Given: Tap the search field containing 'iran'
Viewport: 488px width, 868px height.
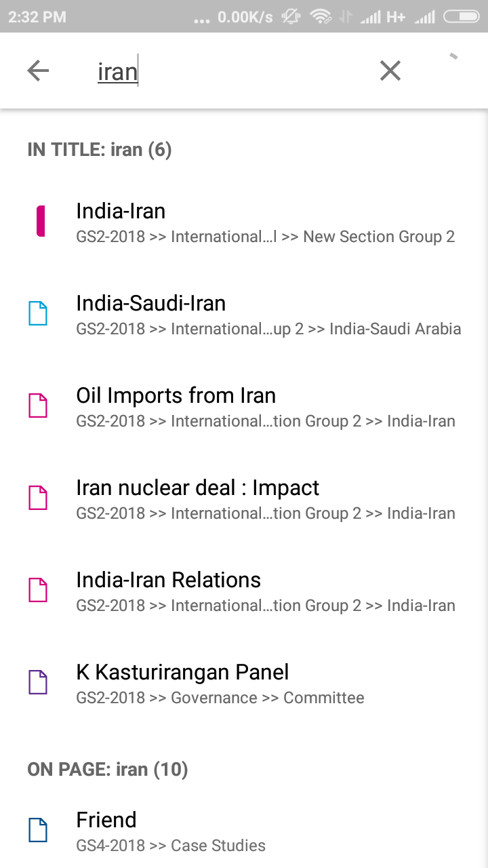Looking at the screenshot, I should coord(230,71).
